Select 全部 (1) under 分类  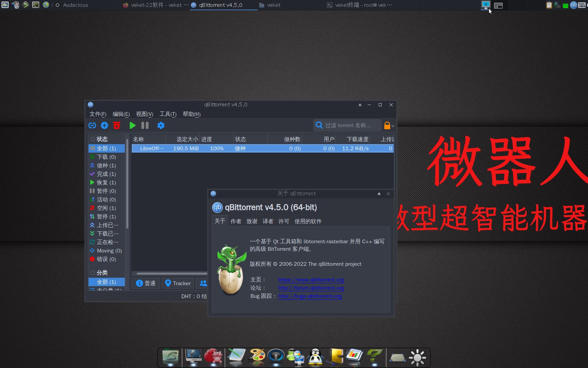[x=107, y=282]
